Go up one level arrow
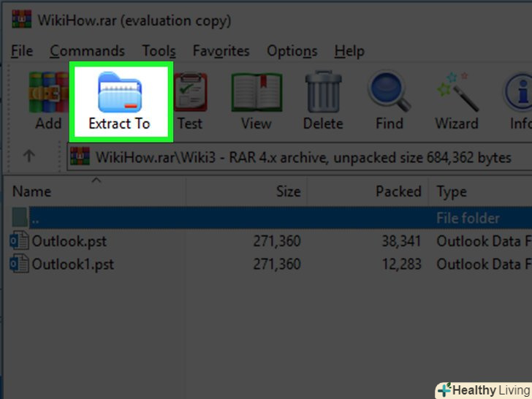 [28, 156]
